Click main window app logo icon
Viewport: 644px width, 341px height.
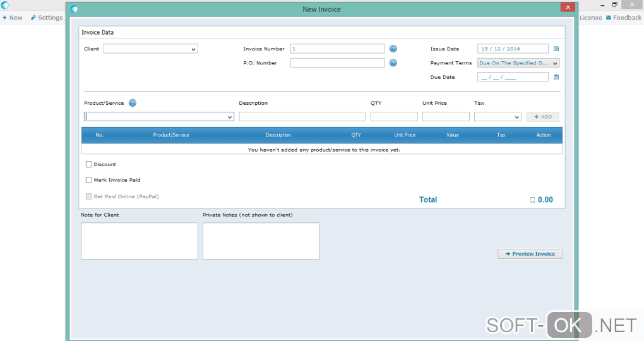(x=4, y=5)
